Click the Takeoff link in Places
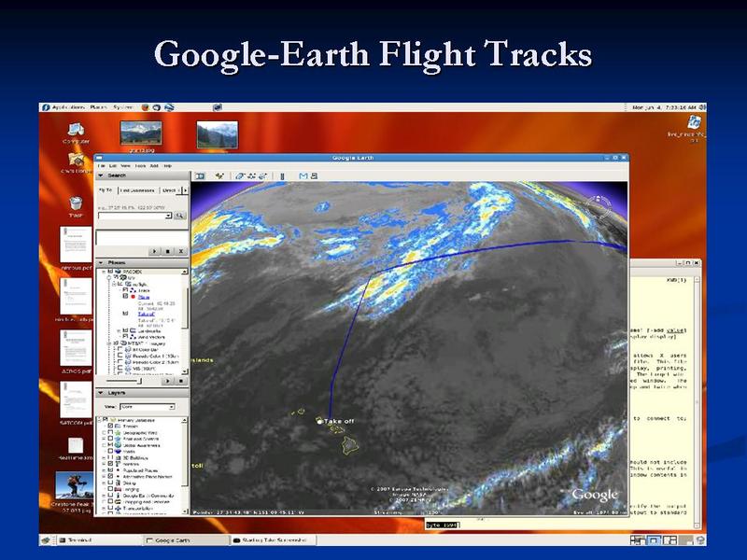747x560 pixels. click(x=147, y=315)
